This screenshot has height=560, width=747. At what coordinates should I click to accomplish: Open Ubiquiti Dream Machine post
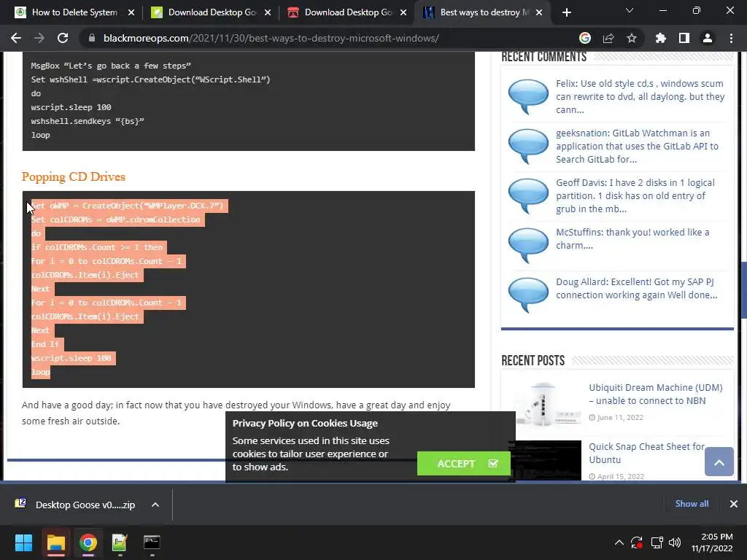click(x=656, y=394)
